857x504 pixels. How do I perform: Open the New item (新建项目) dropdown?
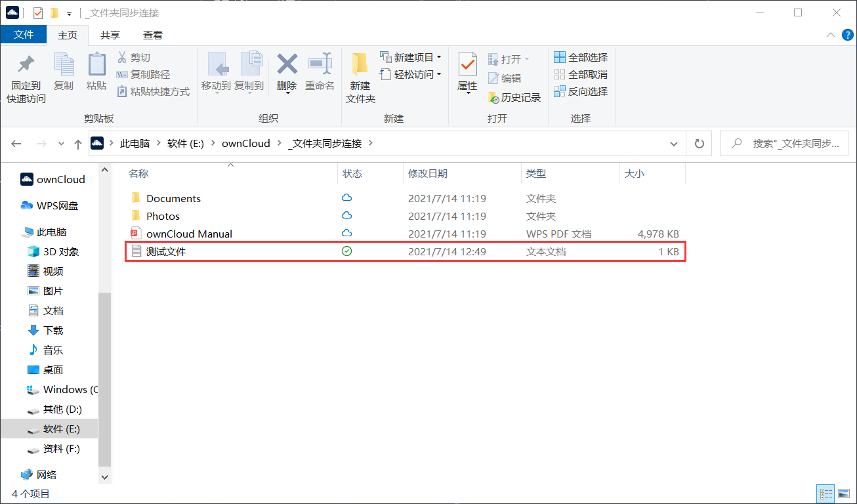pyautogui.click(x=411, y=57)
